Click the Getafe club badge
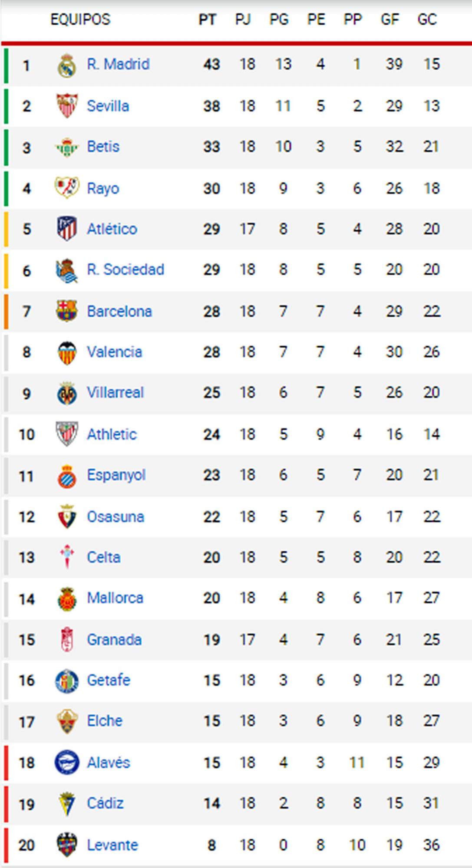Image resolution: width=472 pixels, height=868 pixels. coord(67,681)
